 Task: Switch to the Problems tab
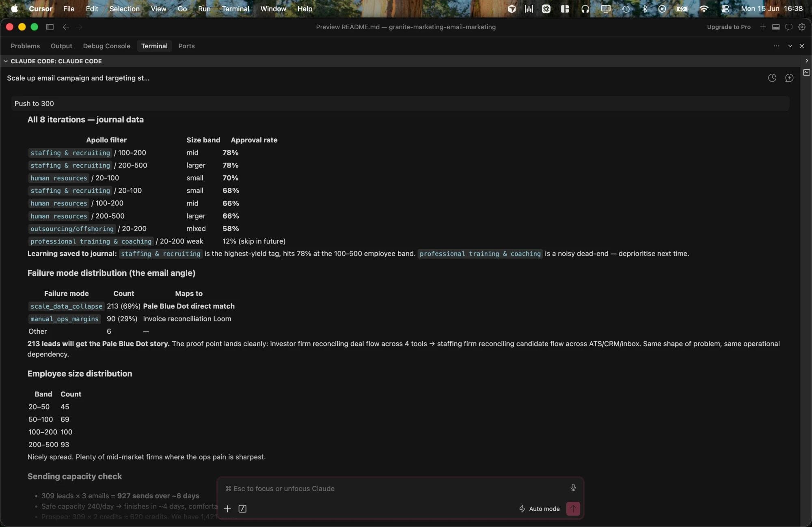click(25, 46)
